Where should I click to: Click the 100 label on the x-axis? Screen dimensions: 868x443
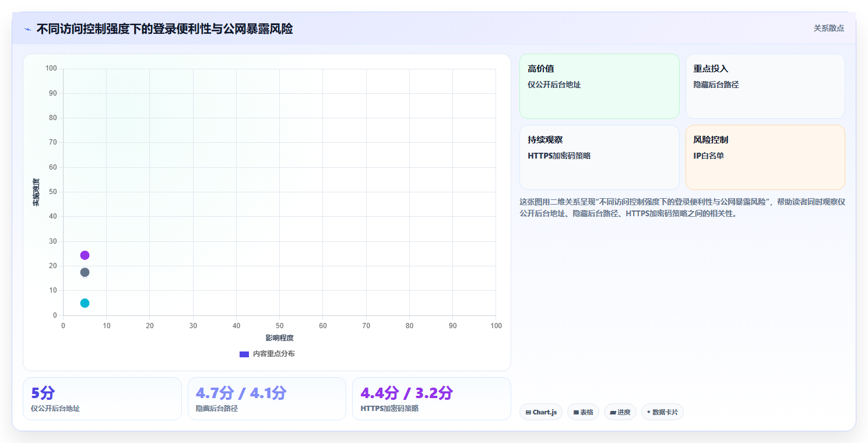coord(496,326)
